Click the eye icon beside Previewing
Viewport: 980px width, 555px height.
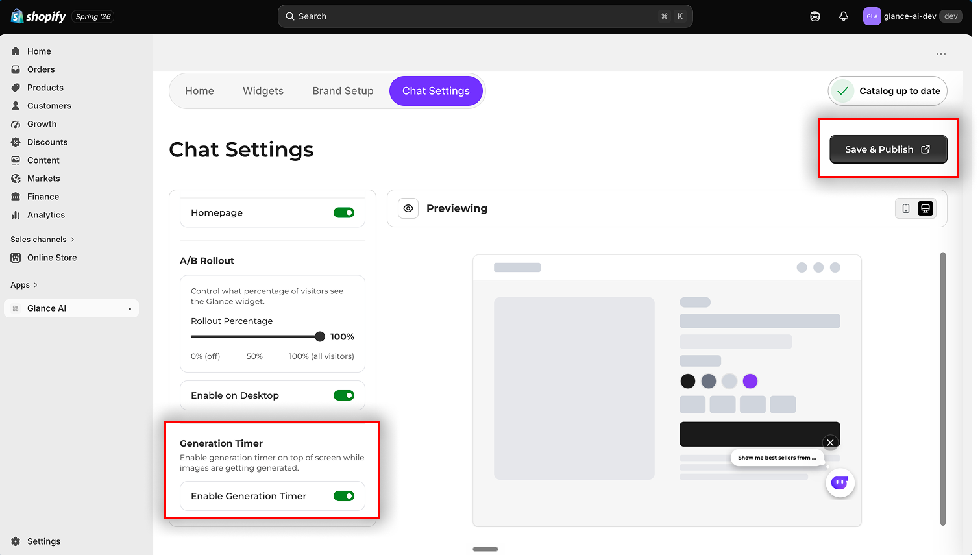tap(408, 208)
